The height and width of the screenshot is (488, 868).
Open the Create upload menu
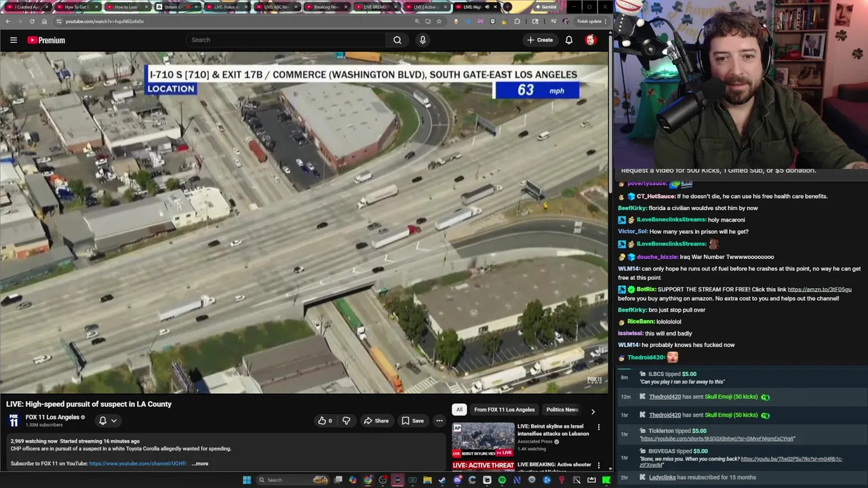point(540,40)
